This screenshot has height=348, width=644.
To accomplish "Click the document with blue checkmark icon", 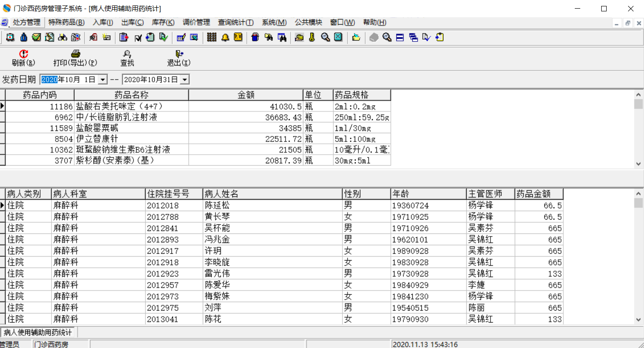I will (426, 37).
